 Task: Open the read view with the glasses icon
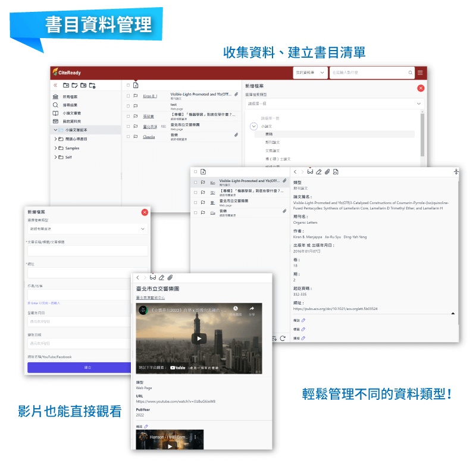point(310,171)
